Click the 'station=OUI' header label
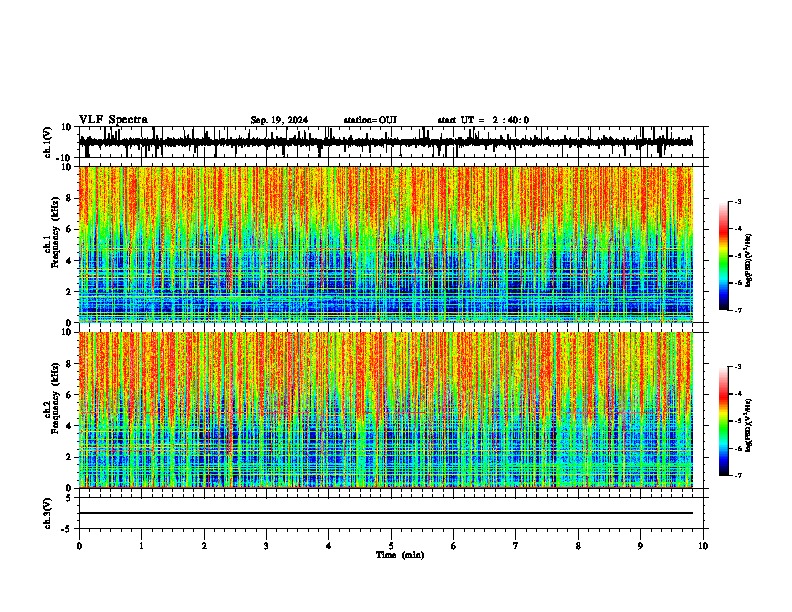This screenshot has width=792, height=612. point(370,120)
